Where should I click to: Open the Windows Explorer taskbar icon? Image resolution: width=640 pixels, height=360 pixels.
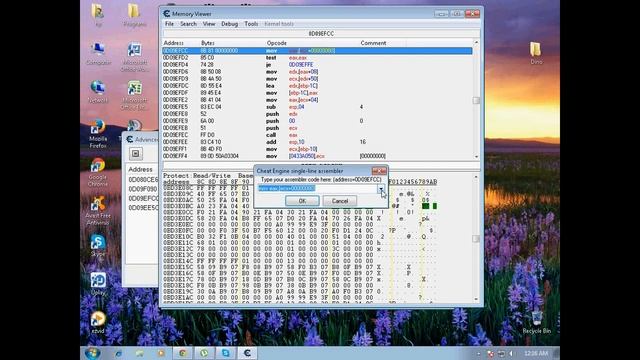140,353
